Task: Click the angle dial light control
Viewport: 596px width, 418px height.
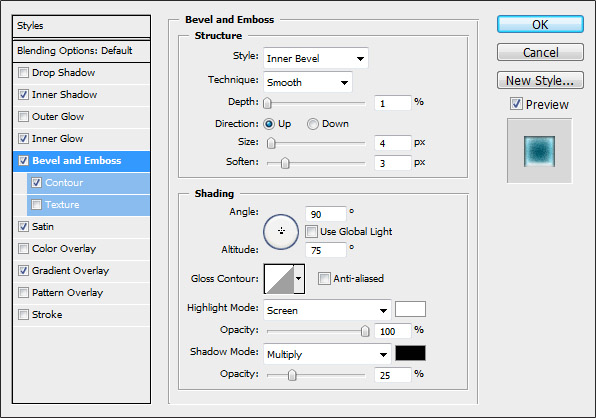Action: pos(281,231)
